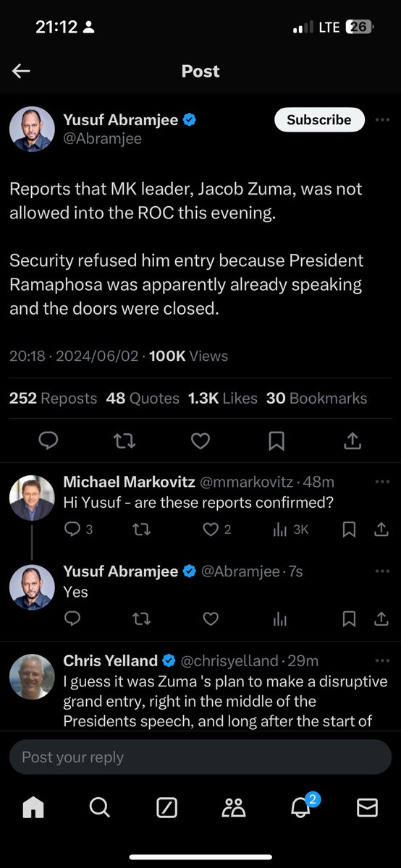Open the Communities tab

234,807
